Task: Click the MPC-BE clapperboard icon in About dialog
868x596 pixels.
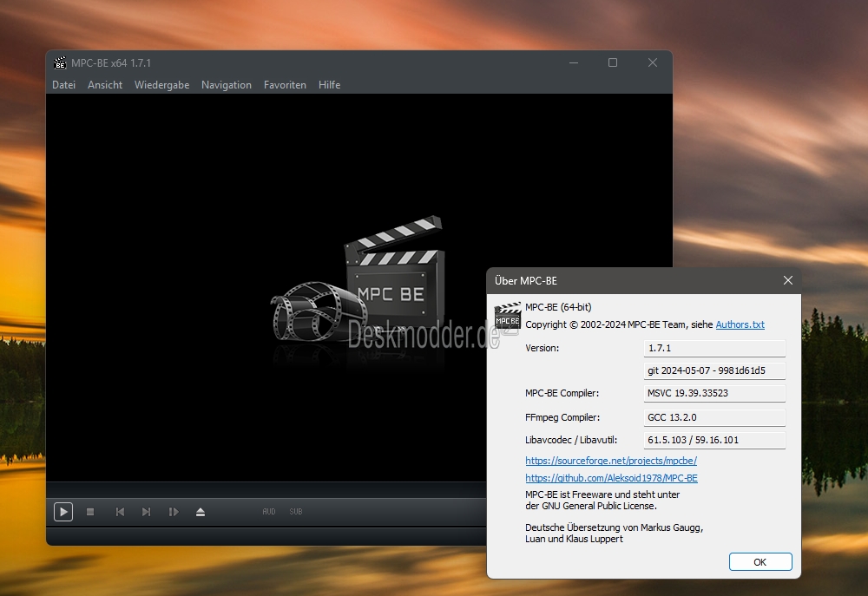Action: [x=507, y=316]
